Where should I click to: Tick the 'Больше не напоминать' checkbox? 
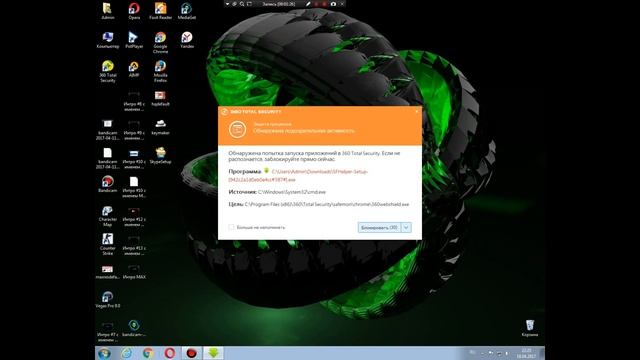[231, 227]
